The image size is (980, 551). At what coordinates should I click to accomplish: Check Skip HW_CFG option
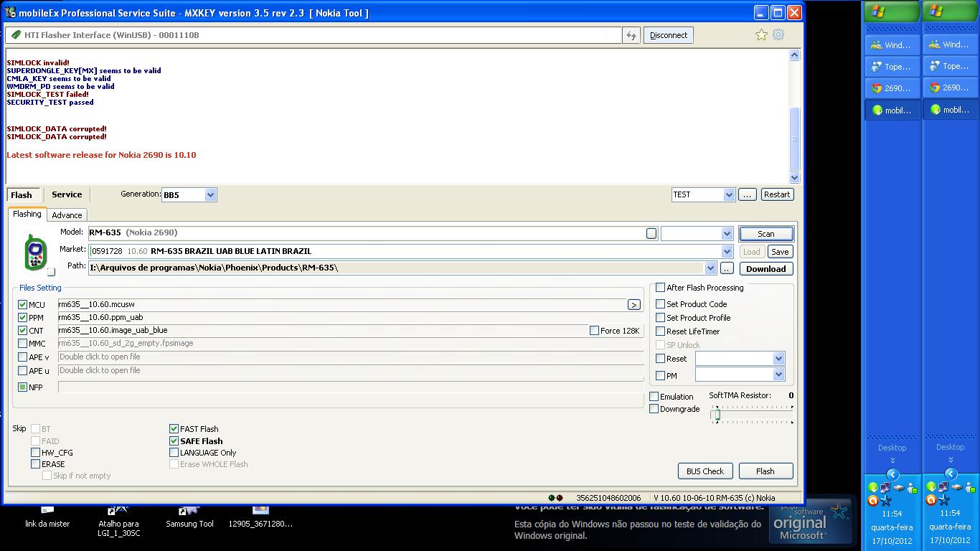[x=35, y=453]
